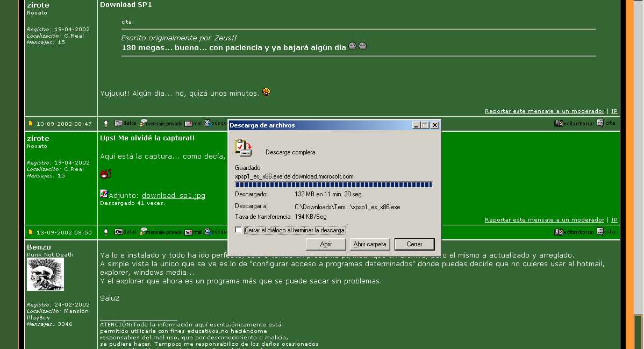Click the Abrir button in the download dialog
The width and height of the screenshot is (644, 349).
pos(326,244)
